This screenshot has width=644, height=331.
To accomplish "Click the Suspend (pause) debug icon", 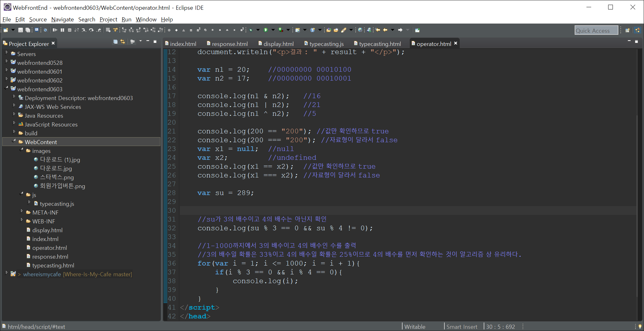I will 62,30.
